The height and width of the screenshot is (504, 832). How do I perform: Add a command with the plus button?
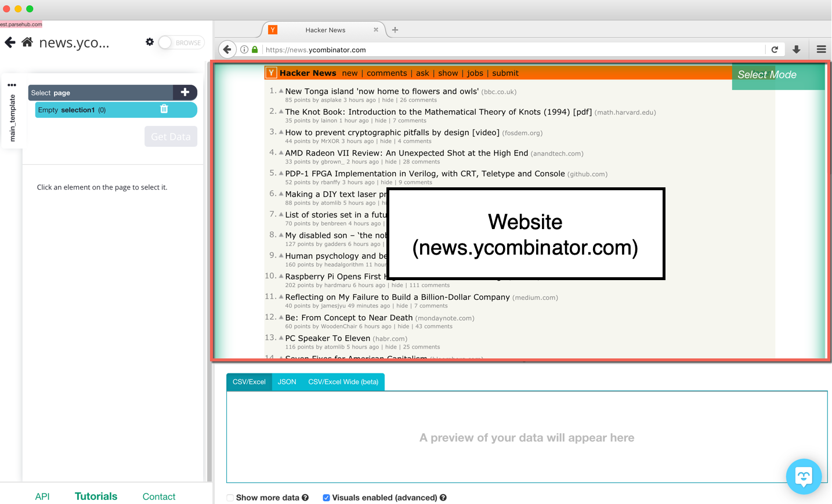pyautogui.click(x=185, y=92)
